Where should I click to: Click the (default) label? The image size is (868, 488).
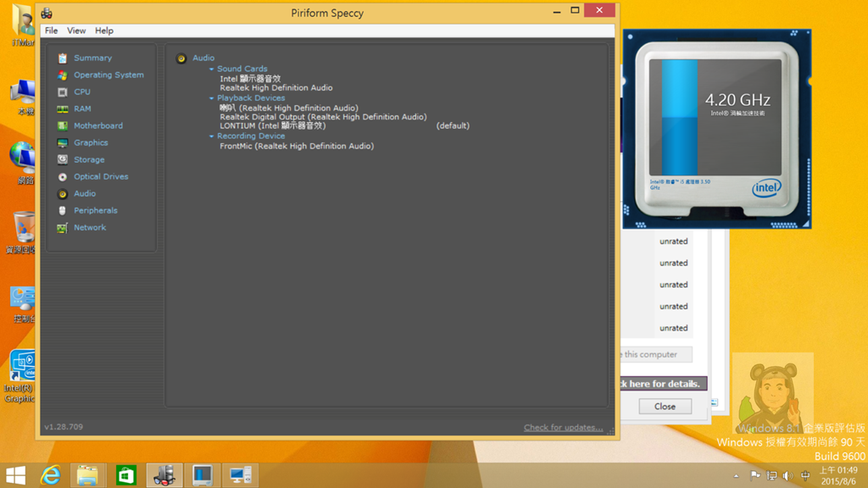(453, 126)
